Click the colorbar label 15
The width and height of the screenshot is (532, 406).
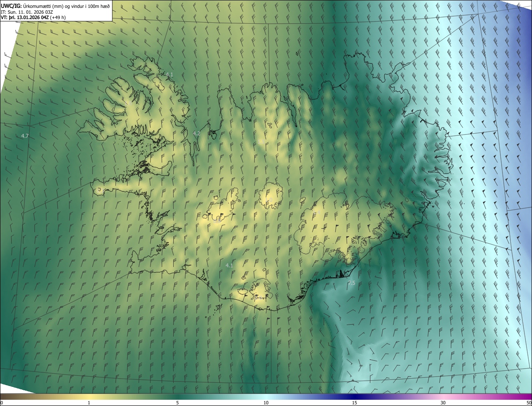point(355,403)
